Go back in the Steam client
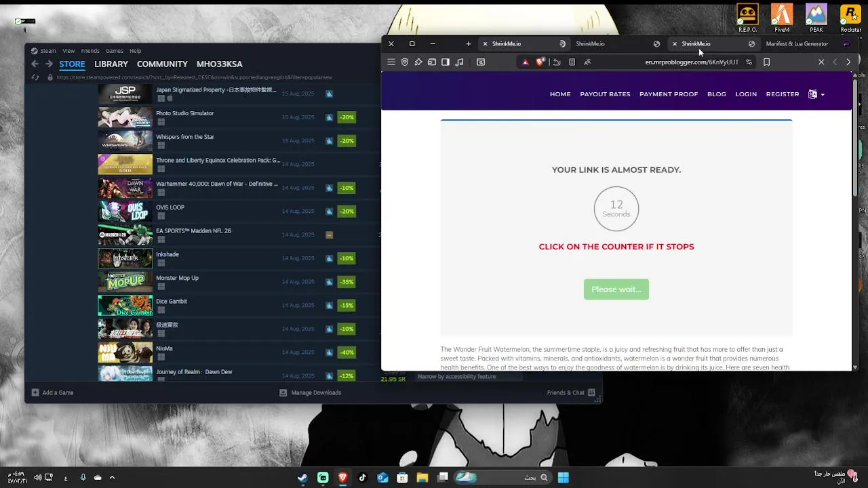The width and height of the screenshot is (868, 488). (x=35, y=64)
